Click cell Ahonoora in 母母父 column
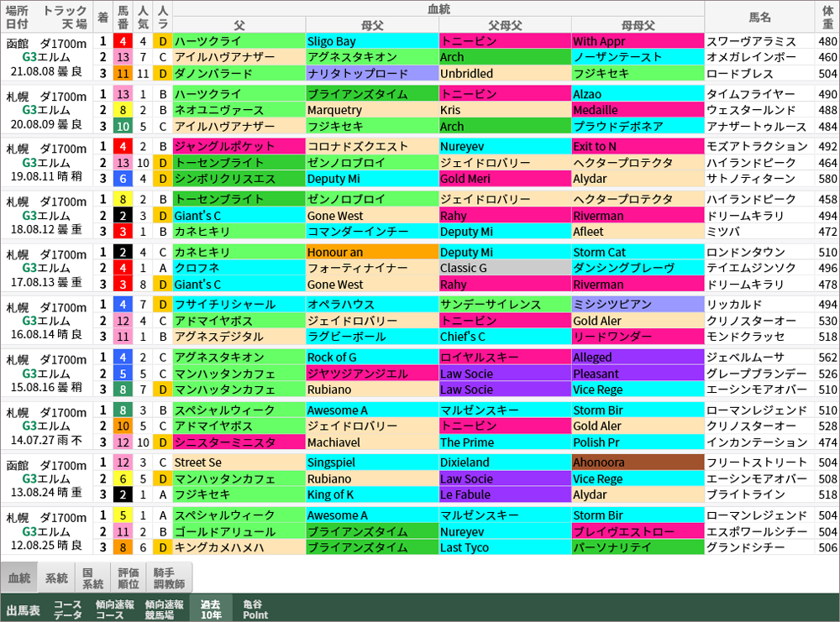 [x=638, y=463]
